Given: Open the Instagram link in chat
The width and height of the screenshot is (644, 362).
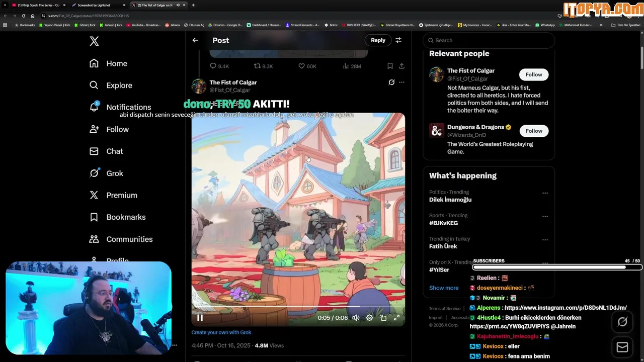Looking at the screenshot, I should coord(566,308).
